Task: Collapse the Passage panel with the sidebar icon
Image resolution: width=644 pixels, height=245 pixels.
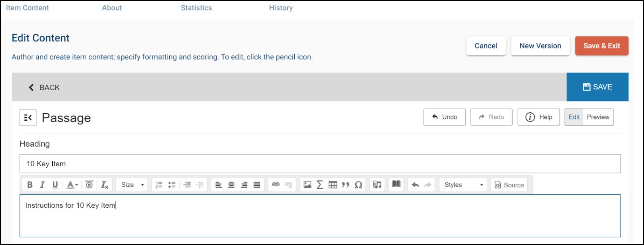Action: tap(28, 118)
